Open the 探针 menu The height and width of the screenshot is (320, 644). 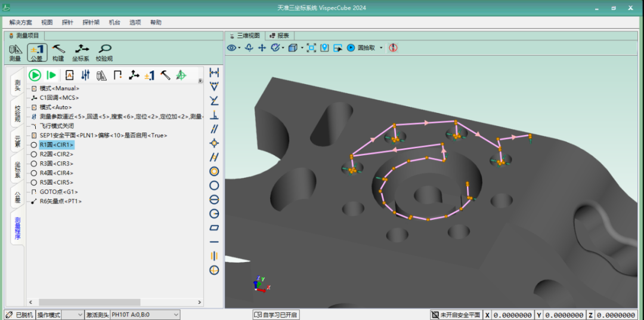click(67, 22)
